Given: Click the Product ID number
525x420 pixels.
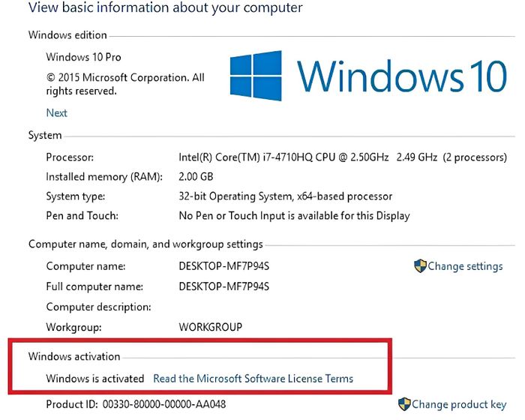Looking at the screenshot, I should pos(164,404).
